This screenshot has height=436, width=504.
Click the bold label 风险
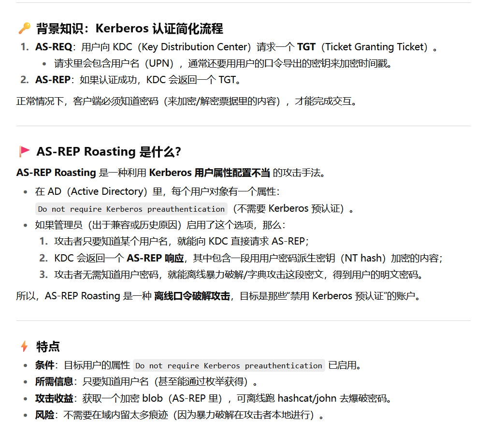44,415
